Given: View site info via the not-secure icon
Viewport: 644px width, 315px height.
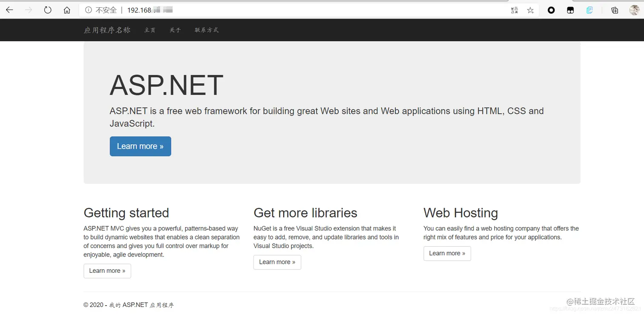Looking at the screenshot, I should pos(88,10).
